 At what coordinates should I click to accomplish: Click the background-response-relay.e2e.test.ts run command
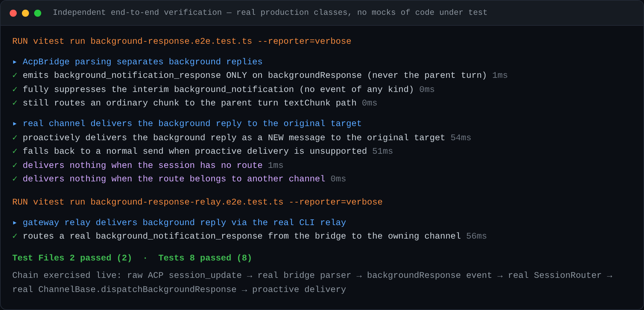click(197, 202)
